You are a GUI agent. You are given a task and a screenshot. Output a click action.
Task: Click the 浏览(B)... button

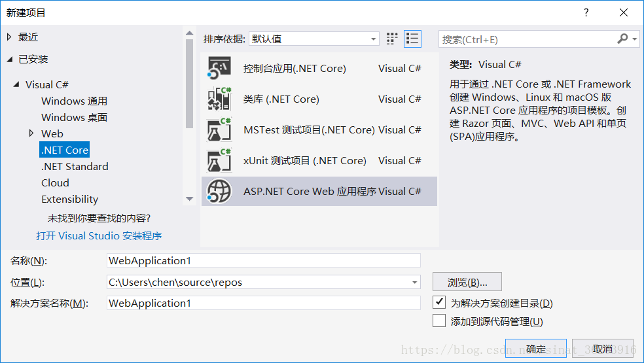coord(467,282)
